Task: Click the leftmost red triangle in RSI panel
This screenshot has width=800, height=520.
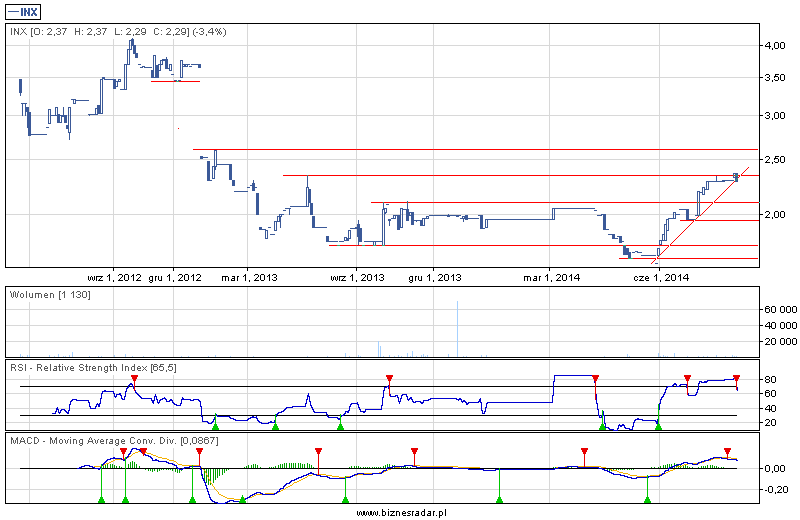Action: (x=133, y=378)
